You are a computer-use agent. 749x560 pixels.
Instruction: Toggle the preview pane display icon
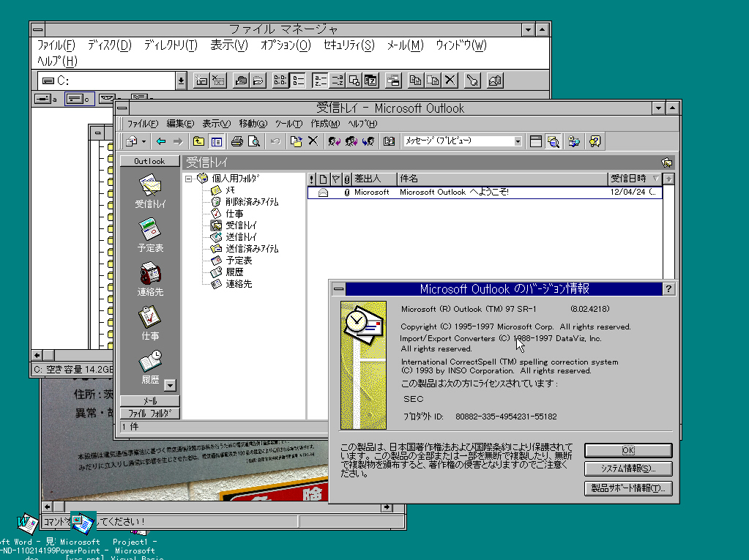pyautogui.click(x=536, y=141)
